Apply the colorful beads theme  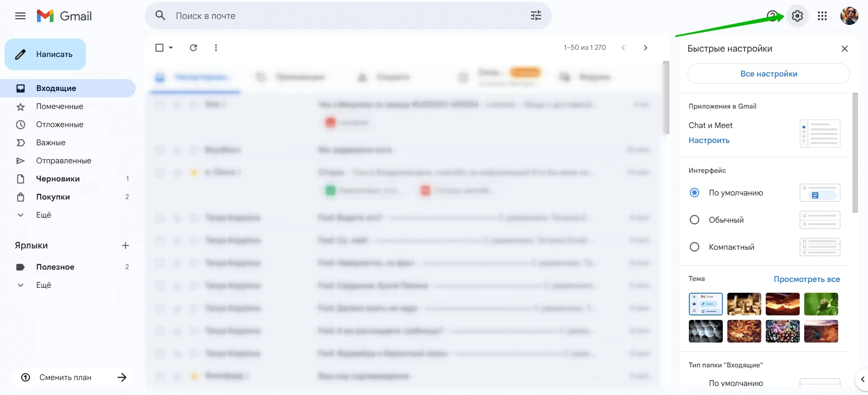pyautogui.click(x=783, y=331)
